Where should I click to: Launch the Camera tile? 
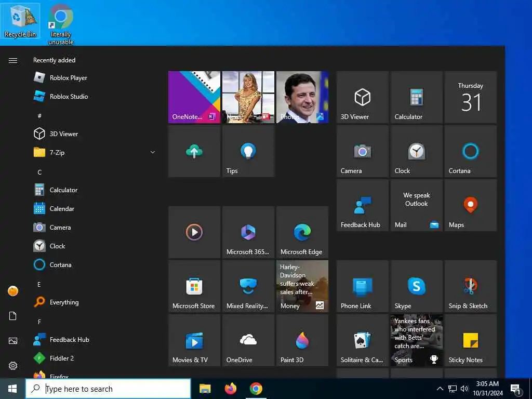(x=362, y=151)
